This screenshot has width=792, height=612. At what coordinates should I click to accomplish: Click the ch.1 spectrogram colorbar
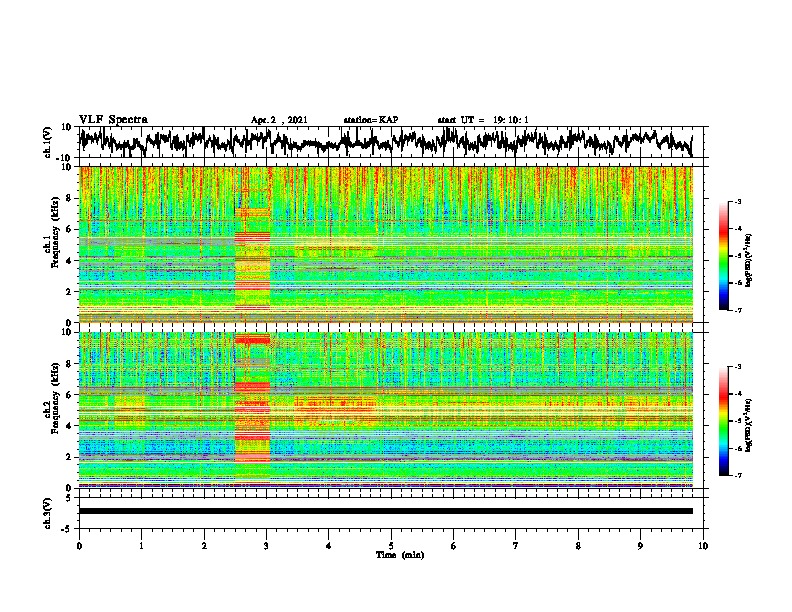point(724,256)
